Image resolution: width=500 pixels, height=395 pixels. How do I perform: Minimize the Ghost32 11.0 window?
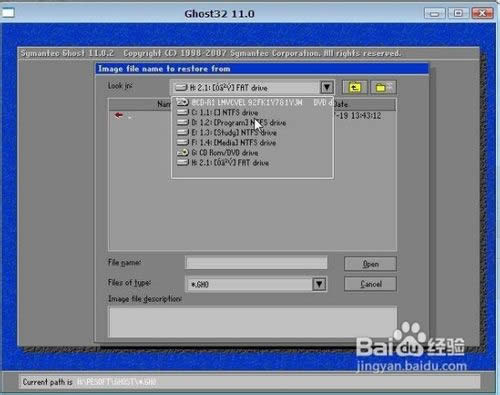[435, 13]
